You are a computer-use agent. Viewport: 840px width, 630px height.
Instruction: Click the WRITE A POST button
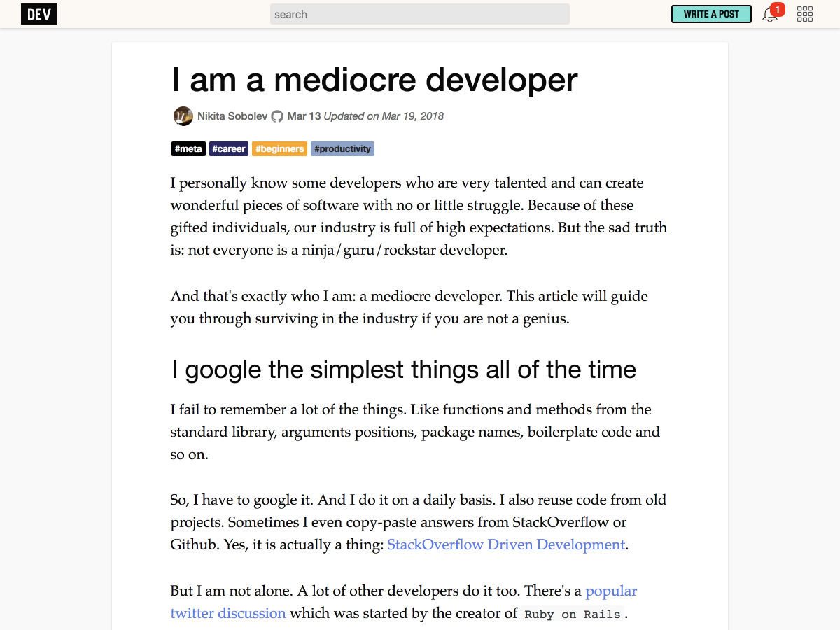[x=711, y=14]
